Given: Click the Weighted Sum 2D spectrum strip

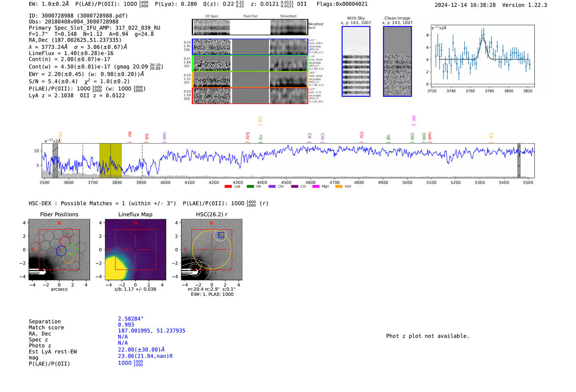Looking at the screenshot, I should [x=250, y=27].
